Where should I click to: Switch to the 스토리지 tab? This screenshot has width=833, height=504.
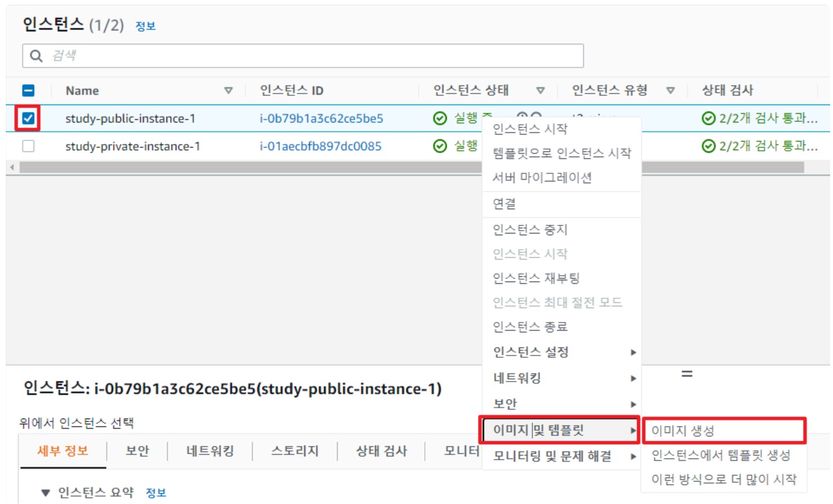(295, 451)
